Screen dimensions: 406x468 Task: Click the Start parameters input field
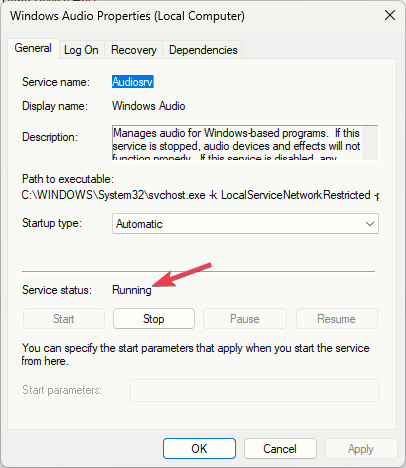click(x=254, y=390)
